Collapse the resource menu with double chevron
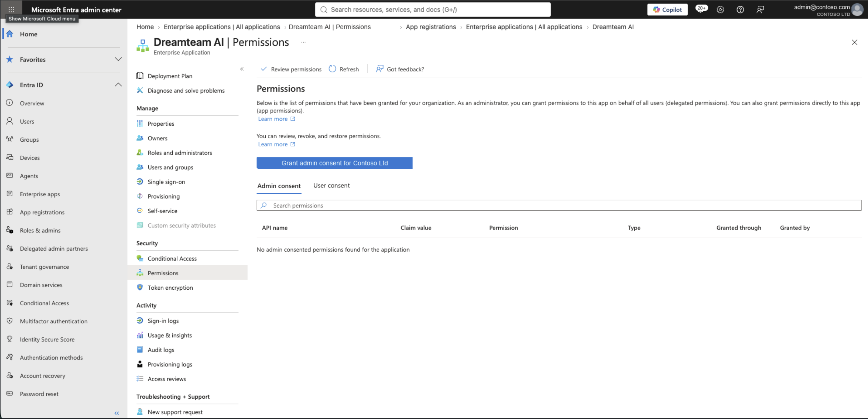This screenshot has width=868, height=419. (242, 69)
